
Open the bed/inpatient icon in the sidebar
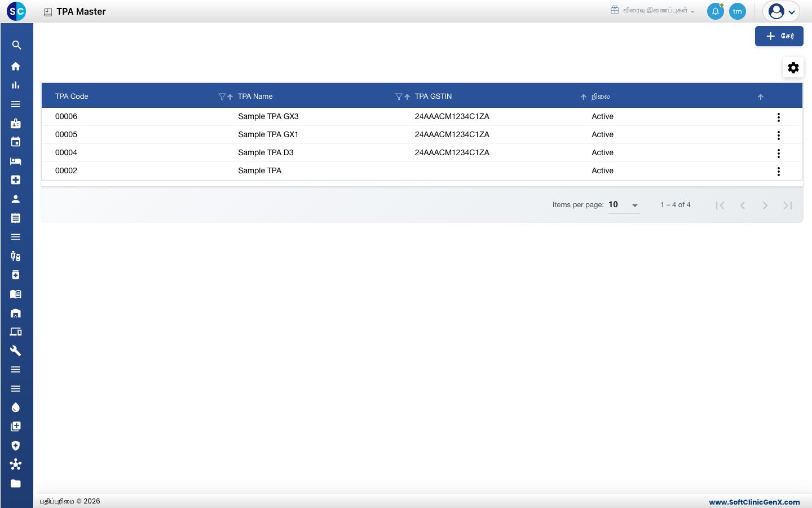coord(16,161)
